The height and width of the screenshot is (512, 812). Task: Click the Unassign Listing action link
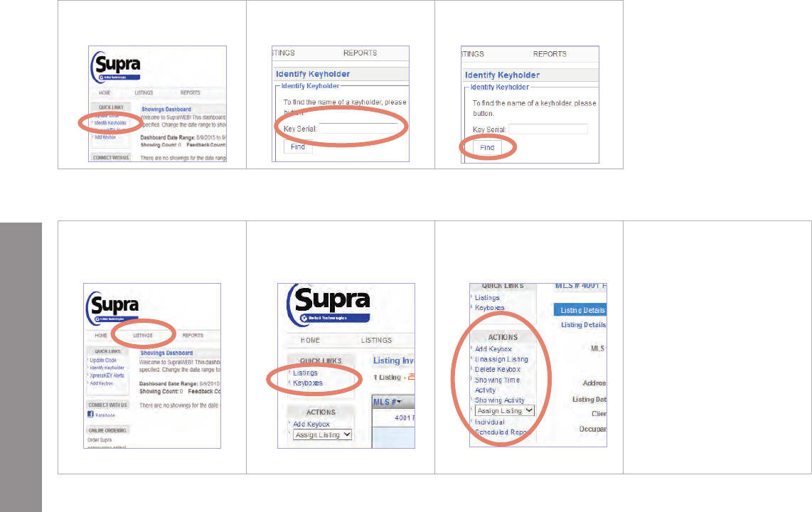point(501,359)
